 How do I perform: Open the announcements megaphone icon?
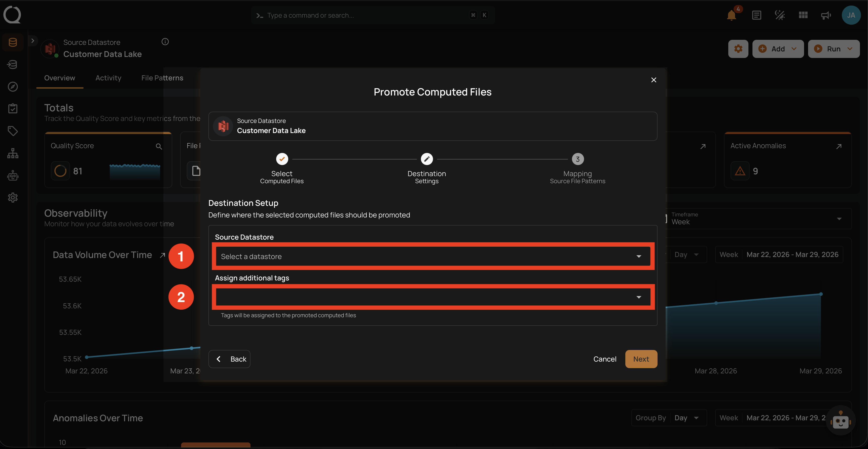tap(826, 15)
